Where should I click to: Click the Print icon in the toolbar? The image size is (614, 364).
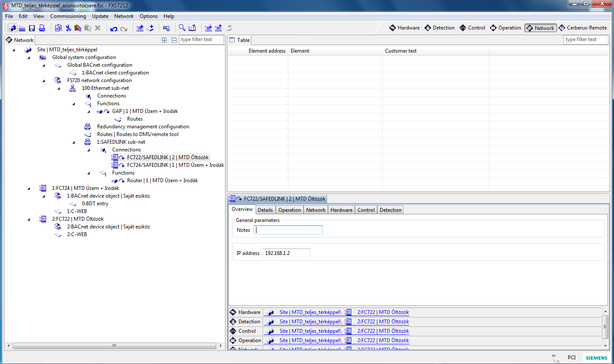(42, 28)
